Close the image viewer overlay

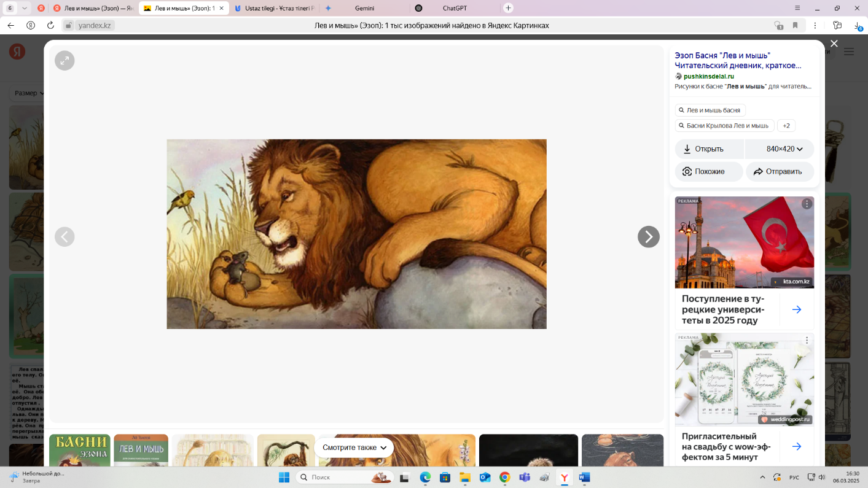pos(834,44)
